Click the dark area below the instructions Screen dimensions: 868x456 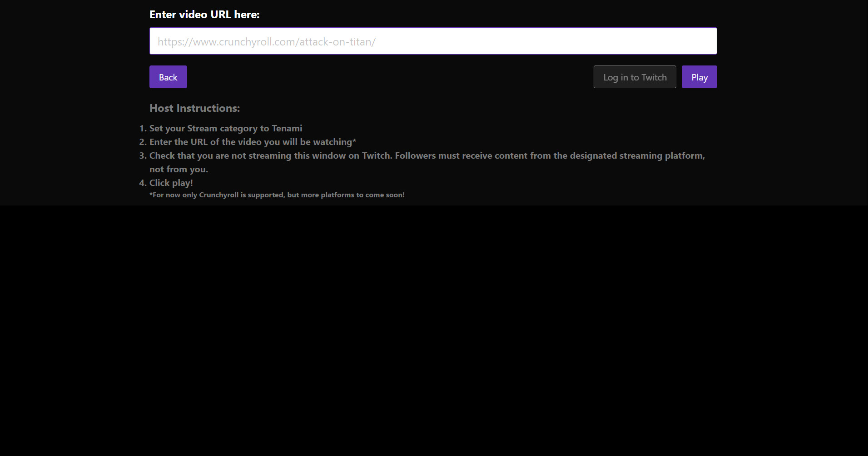point(434,318)
